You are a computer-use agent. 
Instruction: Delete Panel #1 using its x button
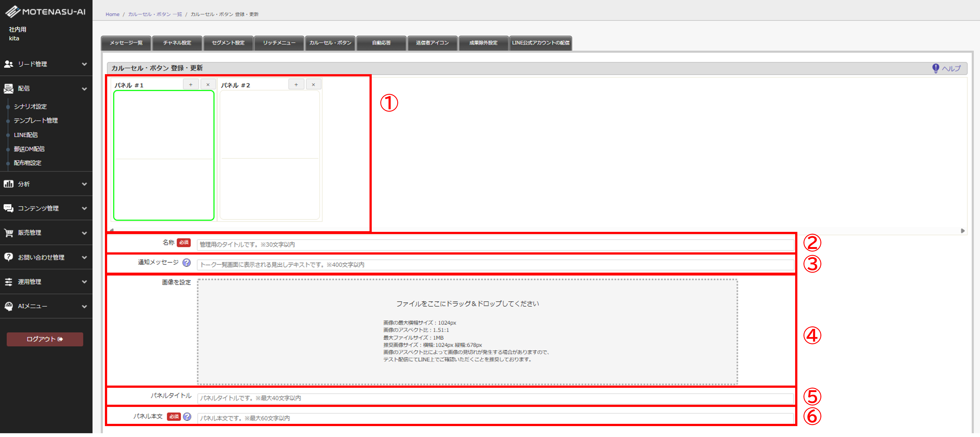[x=208, y=84]
